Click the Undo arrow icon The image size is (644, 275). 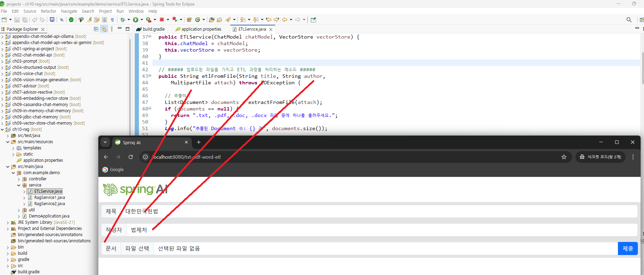point(34,20)
